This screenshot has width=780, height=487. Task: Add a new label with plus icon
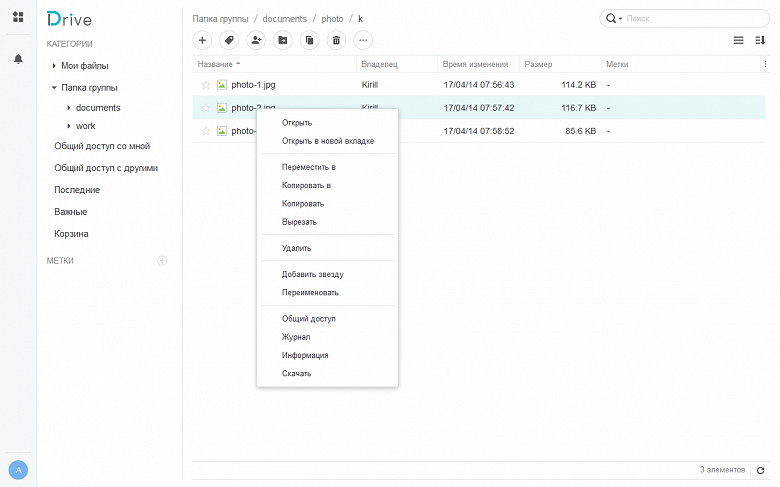coord(162,261)
